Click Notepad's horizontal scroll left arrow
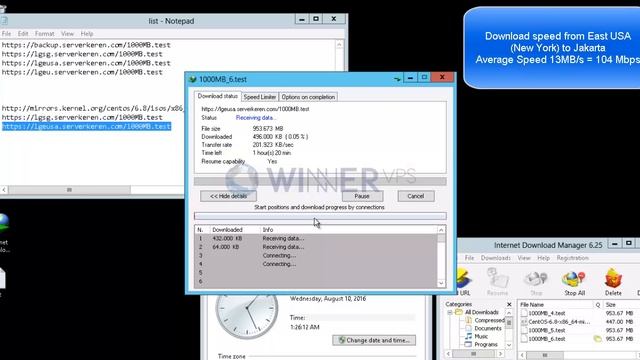The height and width of the screenshot is (360, 640). [x=4, y=190]
